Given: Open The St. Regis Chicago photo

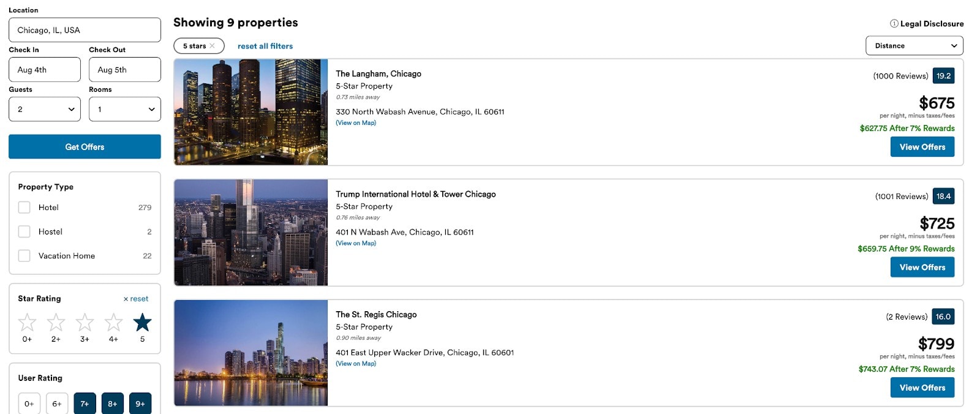Looking at the screenshot, I should [251, 353].
